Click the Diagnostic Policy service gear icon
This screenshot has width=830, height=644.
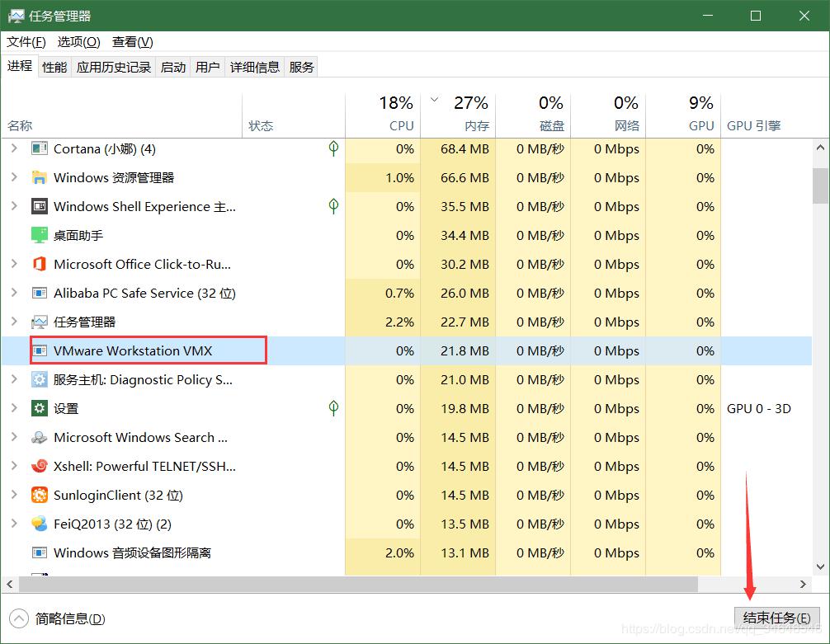[x=39, y=380]
